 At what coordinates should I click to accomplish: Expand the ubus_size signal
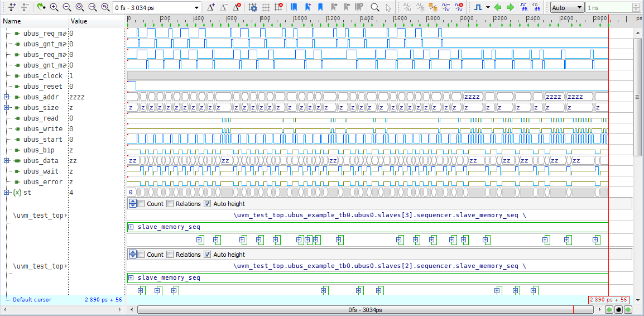tap(6, 108)
